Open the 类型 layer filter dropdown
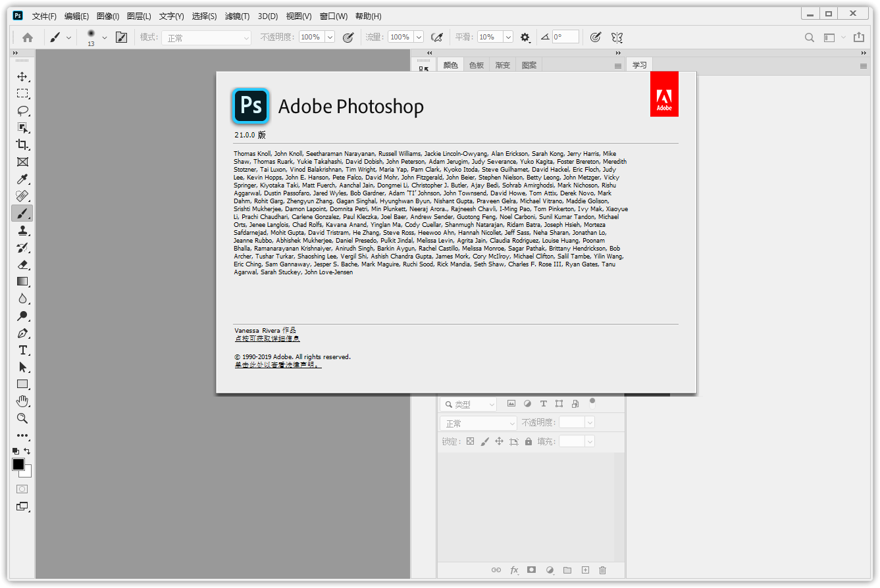This screenshot has width=880, height=588. 469,404
